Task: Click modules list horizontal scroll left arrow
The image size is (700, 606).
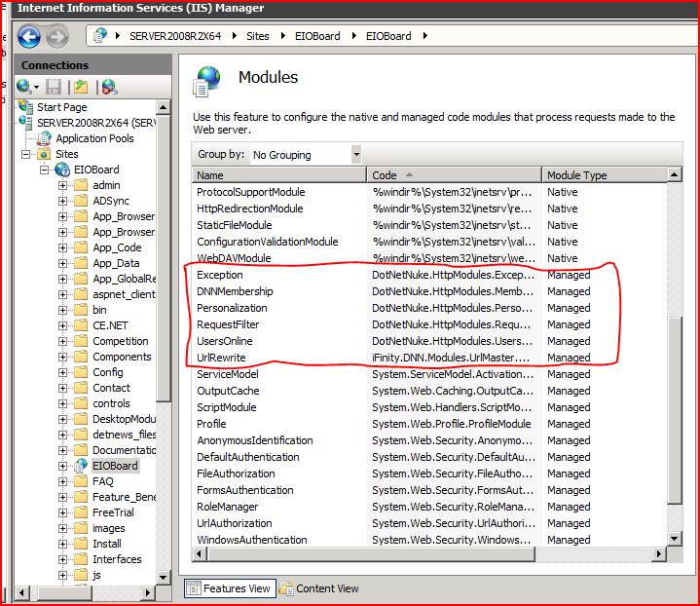Action: tap(200, 554)
